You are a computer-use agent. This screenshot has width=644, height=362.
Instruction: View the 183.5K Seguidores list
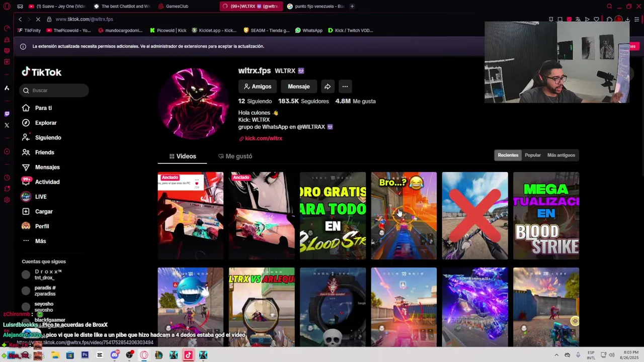[303, 101]
